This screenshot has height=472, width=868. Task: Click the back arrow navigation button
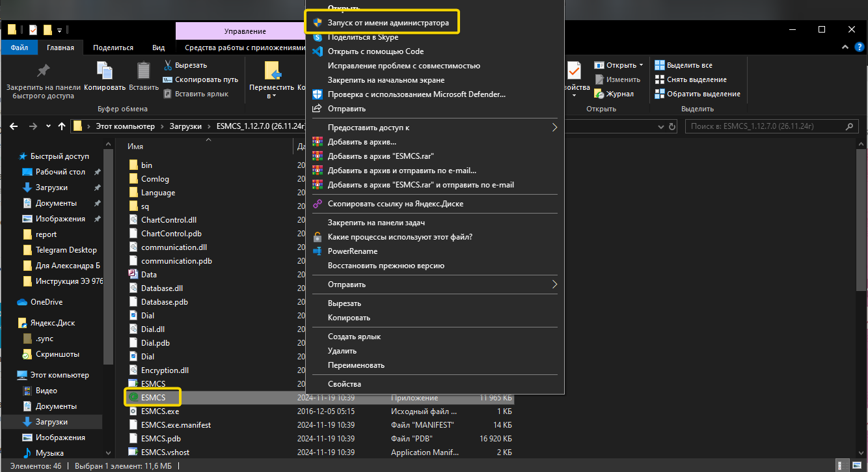coord(14,126)
